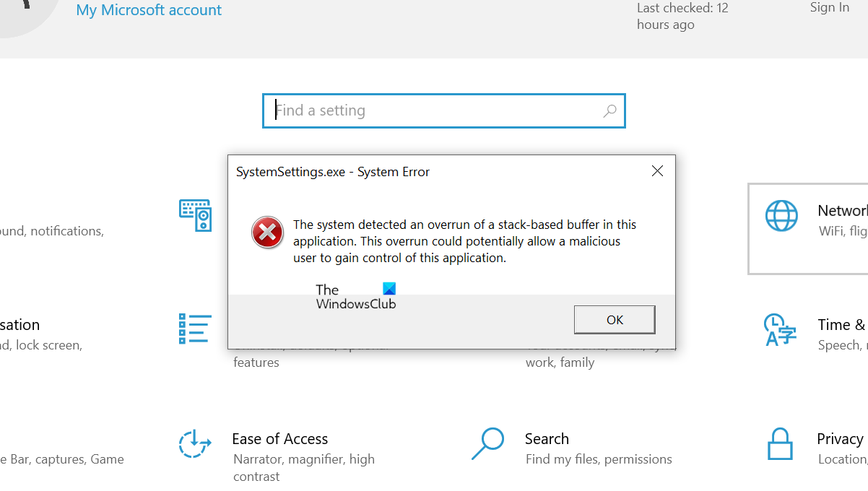Click the Network & Internet globe icon

[x=781, y=215]
